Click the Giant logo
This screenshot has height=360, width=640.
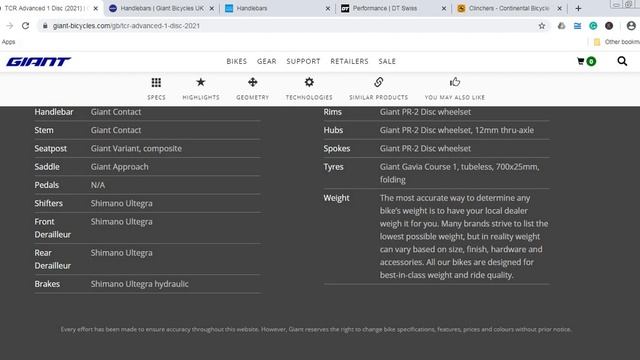click(x=38, y=62)
